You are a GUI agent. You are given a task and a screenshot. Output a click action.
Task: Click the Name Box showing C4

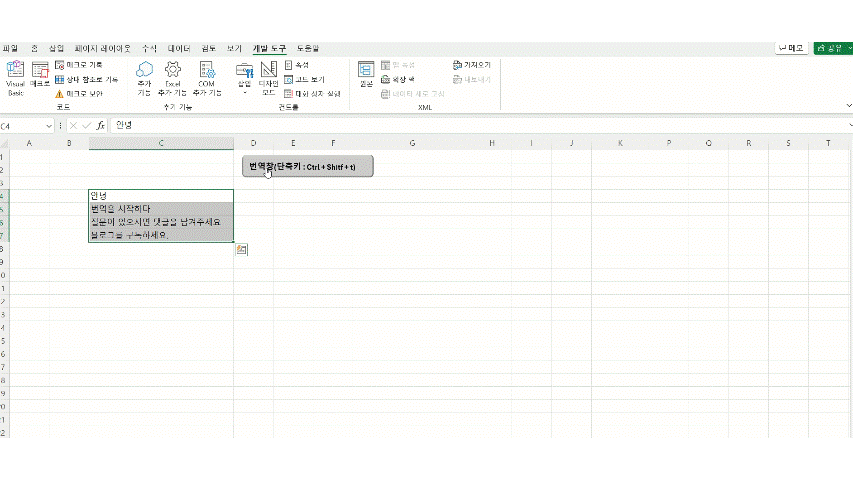coord(22,126)
